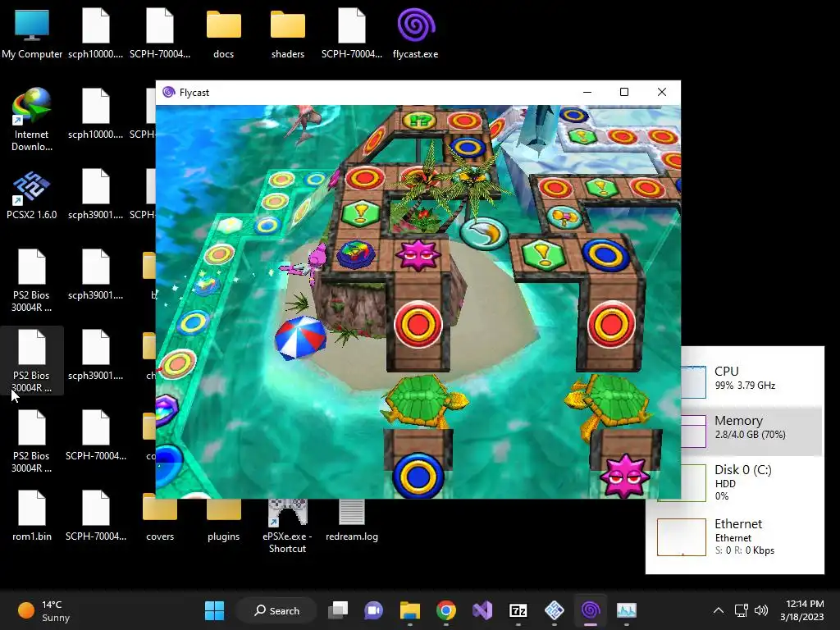Select Disk 0 (C:) in Task Manager list

pos(751,482)
